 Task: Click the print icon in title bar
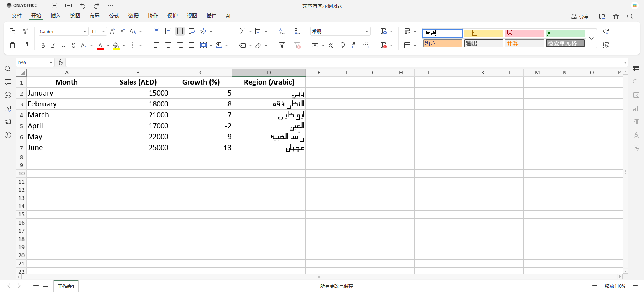click(69, 5)
